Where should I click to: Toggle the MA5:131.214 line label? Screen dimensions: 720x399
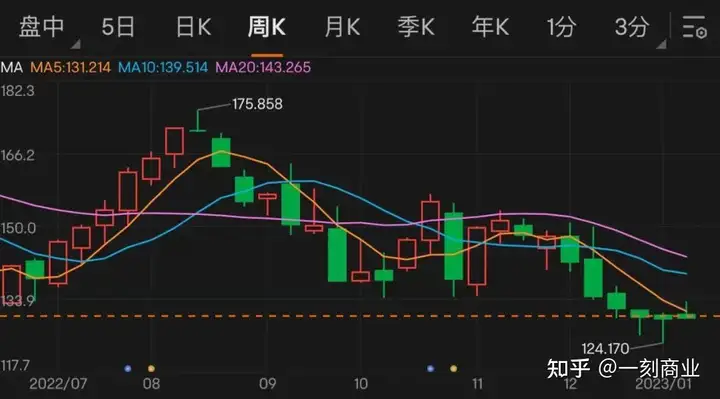(x=70, y=67)
